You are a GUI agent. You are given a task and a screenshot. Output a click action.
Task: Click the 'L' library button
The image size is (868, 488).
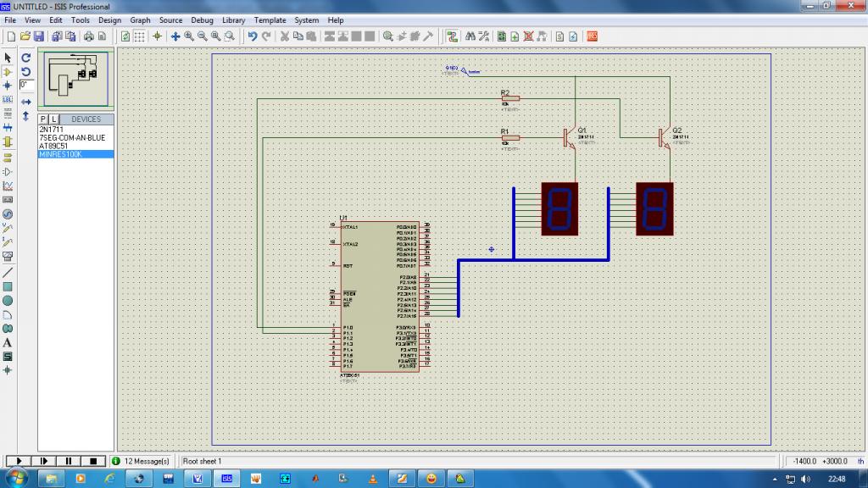pyautogui.click(x=55, y=119)
